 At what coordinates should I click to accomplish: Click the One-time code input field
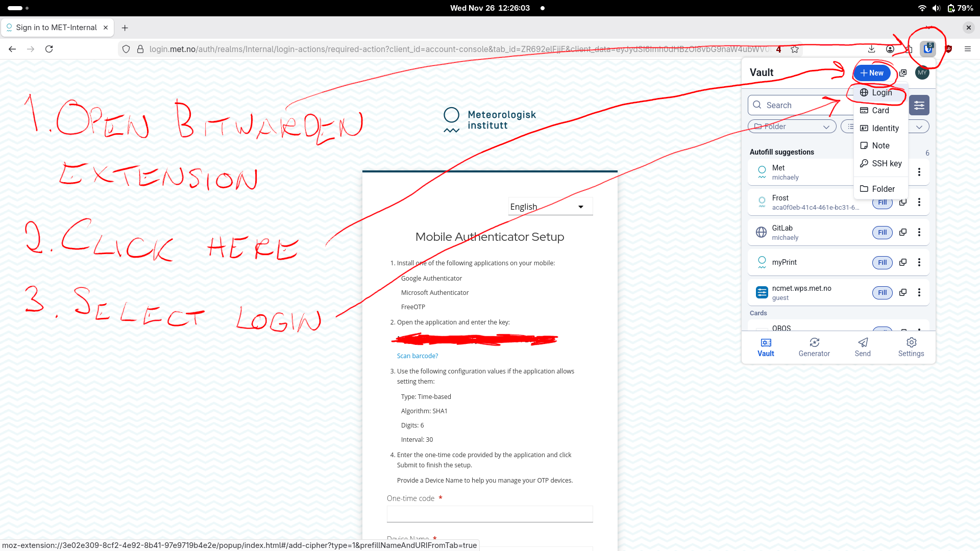489,514
